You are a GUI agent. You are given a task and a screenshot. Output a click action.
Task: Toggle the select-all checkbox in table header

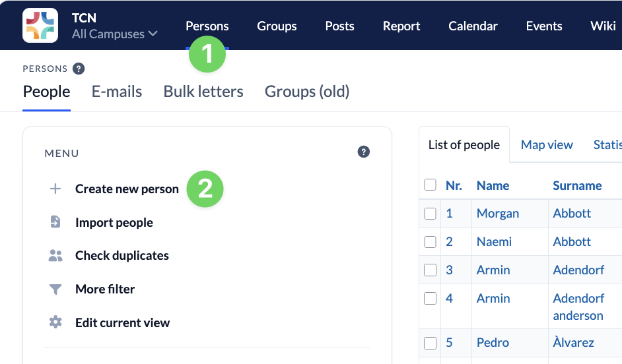[430, 185]
